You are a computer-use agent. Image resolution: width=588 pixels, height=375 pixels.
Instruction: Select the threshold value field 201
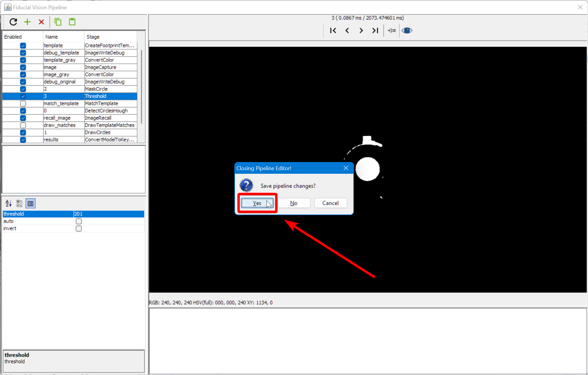pyautogui.click(x=109, y=214)
